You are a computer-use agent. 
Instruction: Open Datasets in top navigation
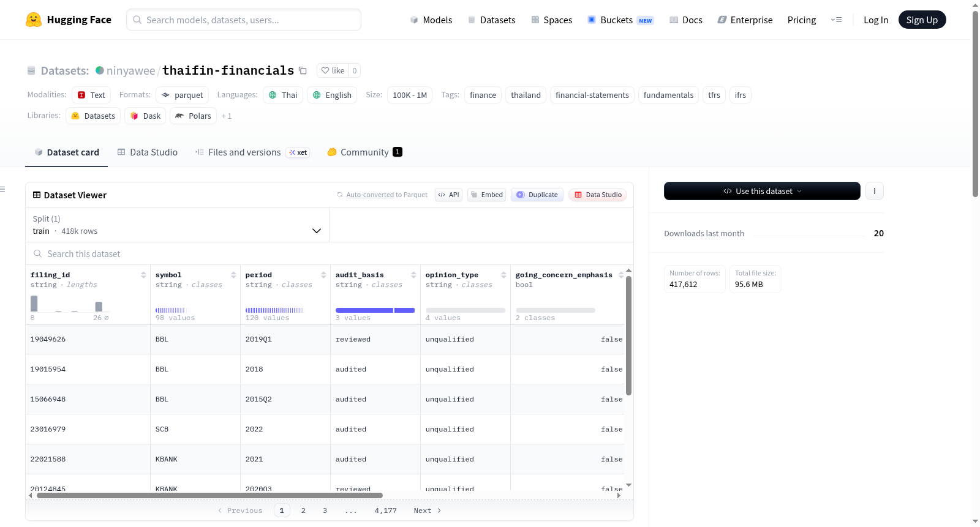click(x=492, y=20)
